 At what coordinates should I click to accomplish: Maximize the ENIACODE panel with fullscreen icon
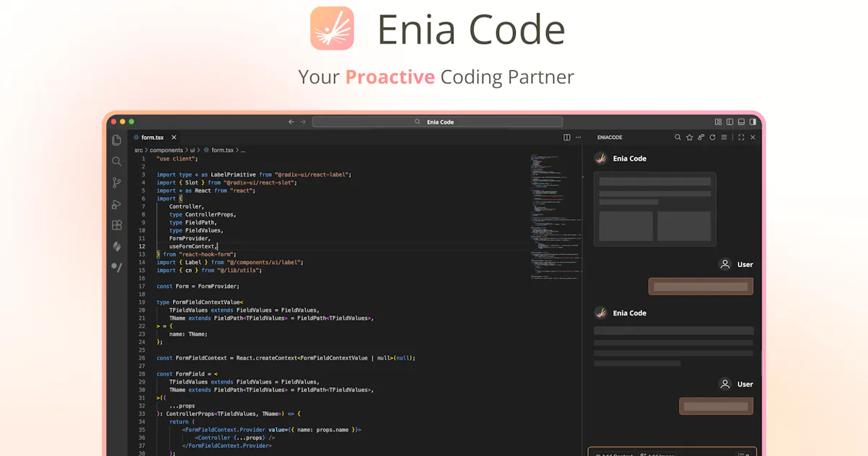(x=741, y=138)
